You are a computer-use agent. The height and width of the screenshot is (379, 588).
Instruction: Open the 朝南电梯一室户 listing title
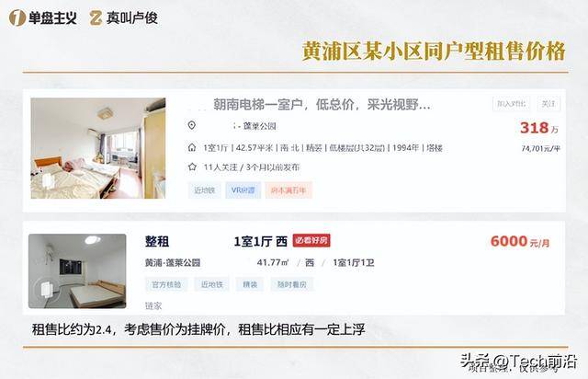pos(322,105)
